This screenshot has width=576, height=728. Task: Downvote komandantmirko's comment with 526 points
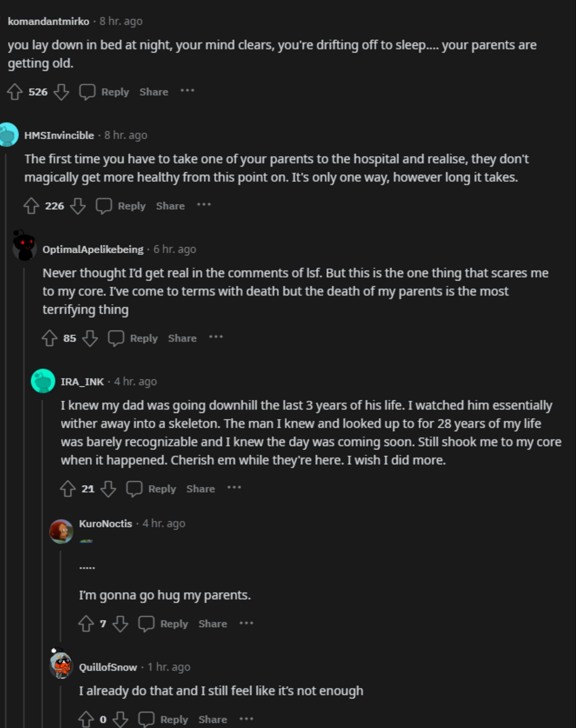pos(61,92)
